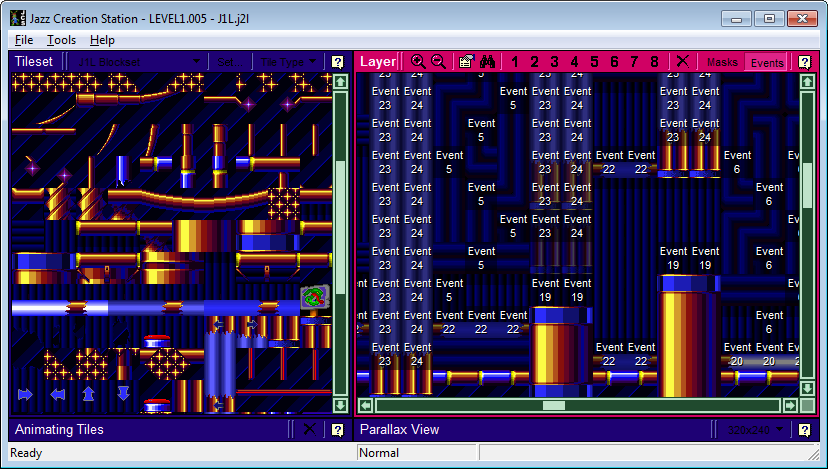Click the tileset vertical scrollbar thumb

tap(341, 227)
